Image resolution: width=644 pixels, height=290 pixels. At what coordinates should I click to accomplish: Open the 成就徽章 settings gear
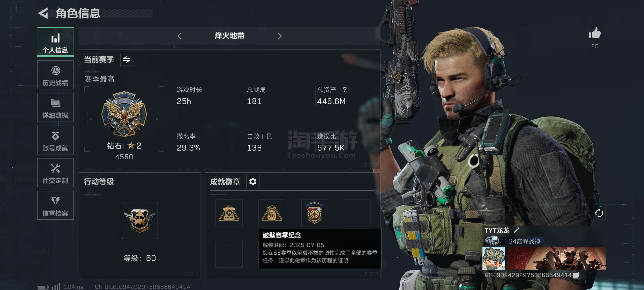pyautogui.click(x=253, y=182)
